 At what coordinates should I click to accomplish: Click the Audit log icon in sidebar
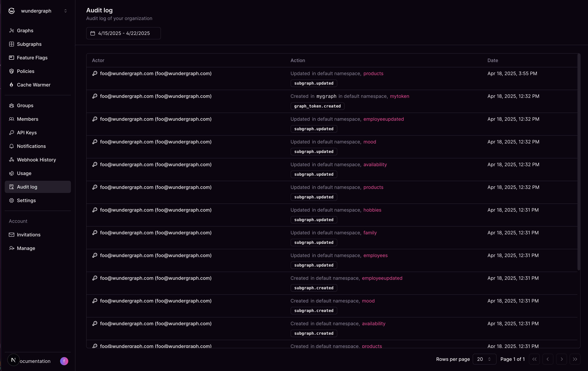tap(12, 187)
